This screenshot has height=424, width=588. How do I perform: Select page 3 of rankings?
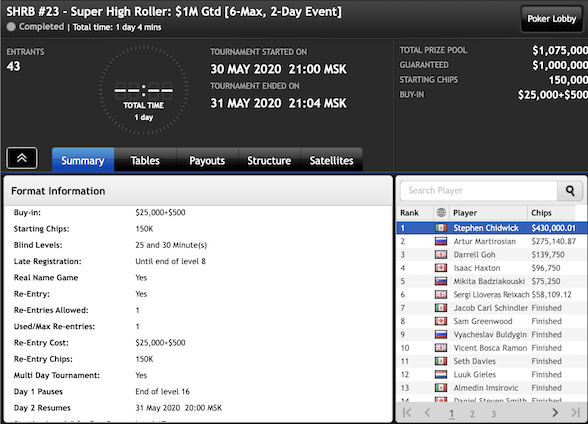pos(494,414)
